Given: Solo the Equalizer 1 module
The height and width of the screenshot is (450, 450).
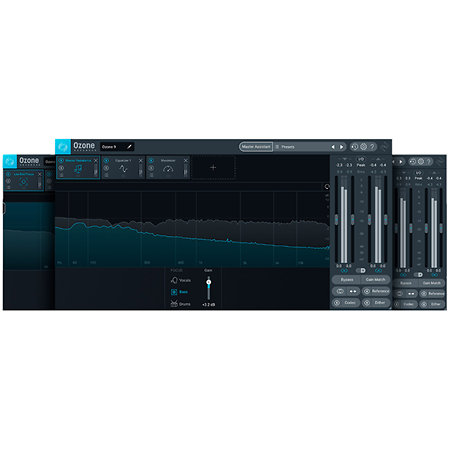Looking at the screenshot, I should (106, 168).
